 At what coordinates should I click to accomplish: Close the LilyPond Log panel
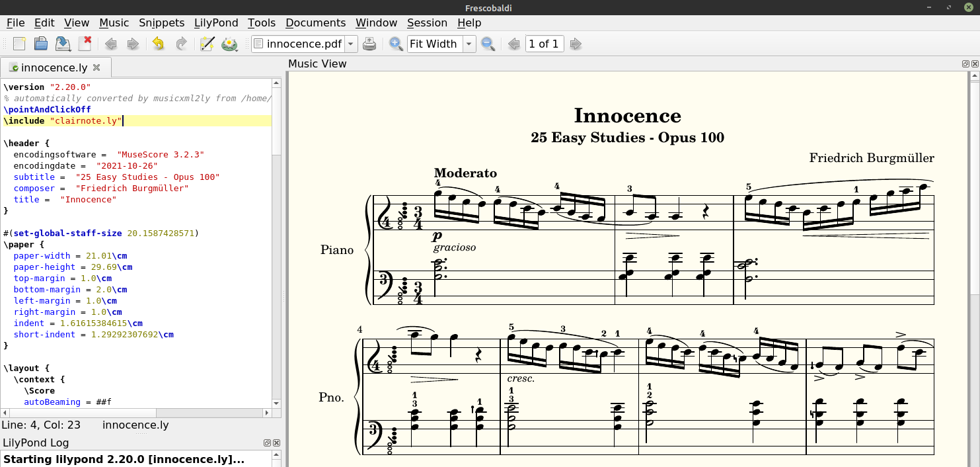pyautogui.click(x=277, y=443)
